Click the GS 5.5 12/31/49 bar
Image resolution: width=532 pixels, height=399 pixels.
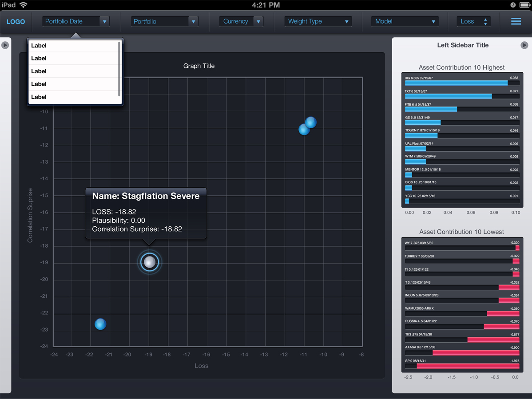[423, 122]
